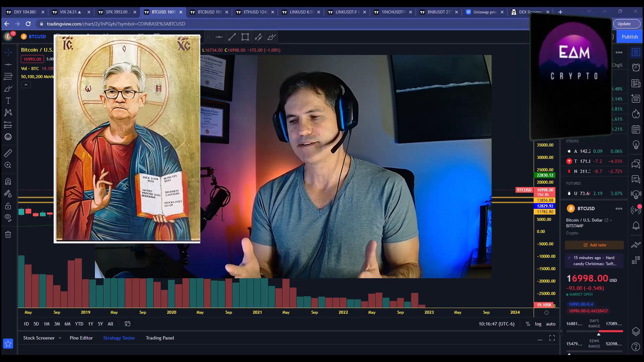
Task: Toggle hide all drawings eye icon
Action: click(x=8, y=217)
